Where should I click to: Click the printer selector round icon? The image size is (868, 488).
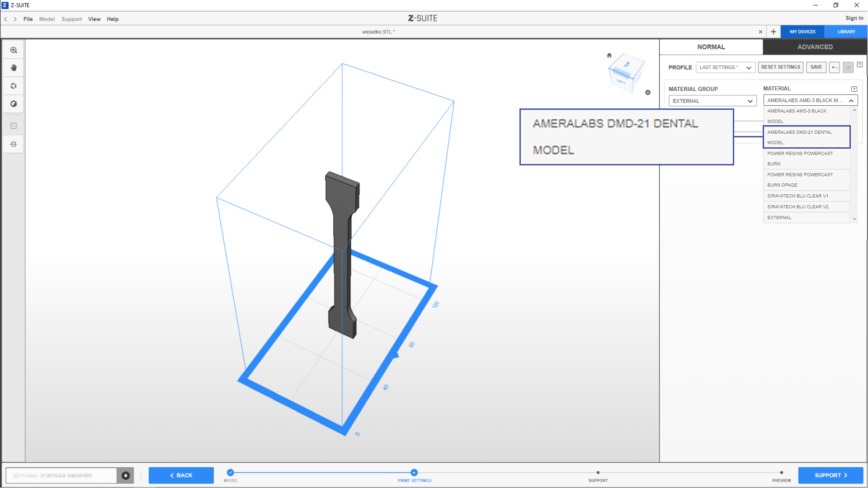[x=126, y=475]
